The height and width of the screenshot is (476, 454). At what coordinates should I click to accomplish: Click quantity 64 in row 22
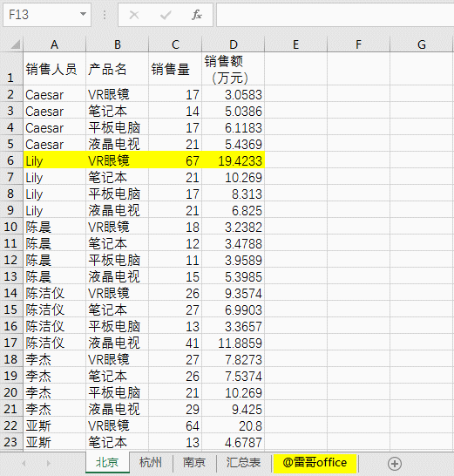pyautogui.click(x=175, y=425)
